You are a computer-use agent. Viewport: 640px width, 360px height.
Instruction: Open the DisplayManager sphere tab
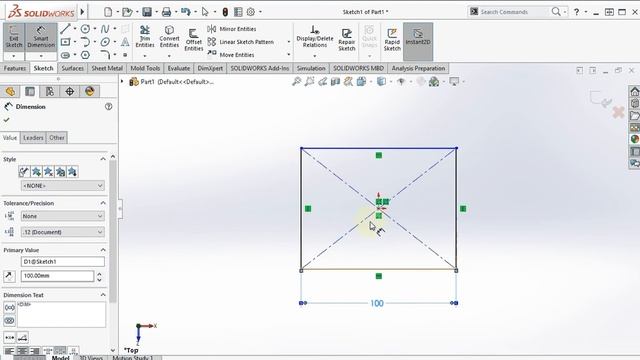90,91
